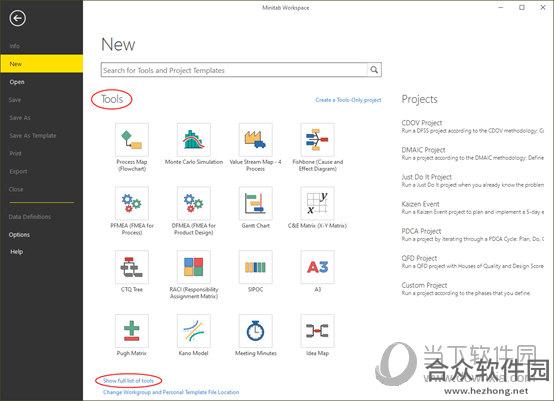Choose DFMEA (FMEA for Product Design)

coord(194,204)
